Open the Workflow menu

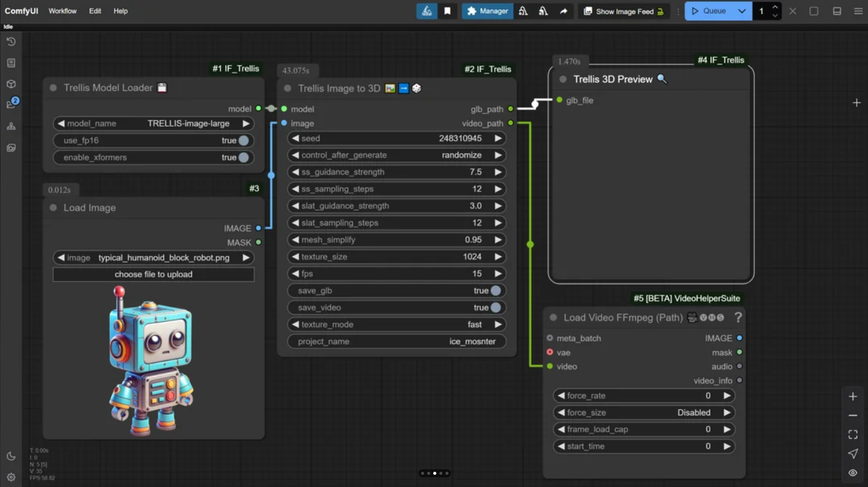62,11
